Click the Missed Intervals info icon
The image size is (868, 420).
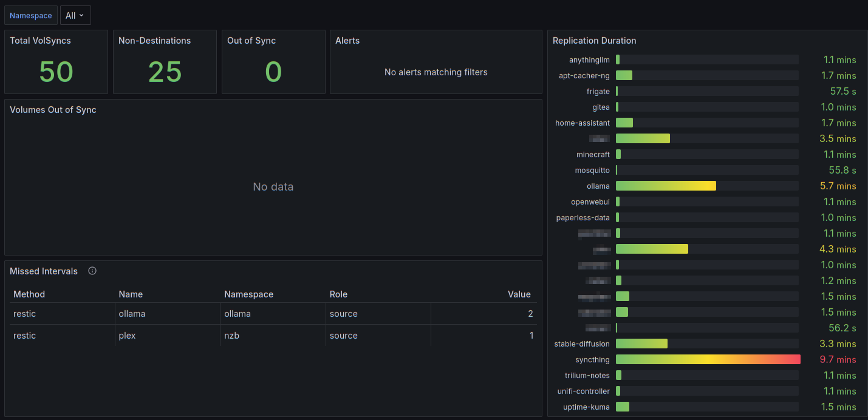(92, 271)
